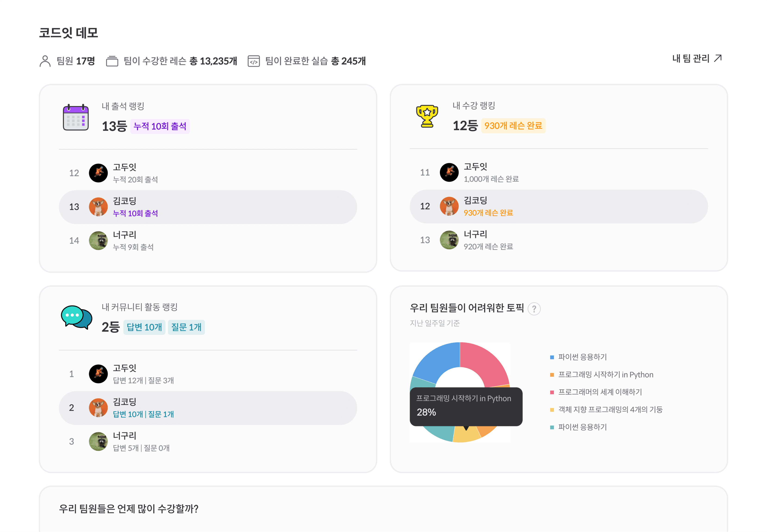Click 너구리 avatar in community ranking
Screen dimensions: 767x532
click(x=98, y=441)
